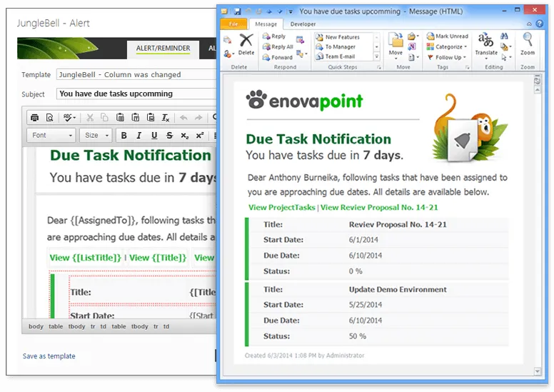Screen dimensions: 554x392
Task: Click View ProjectTasks link in email
Action: (281, 208)
